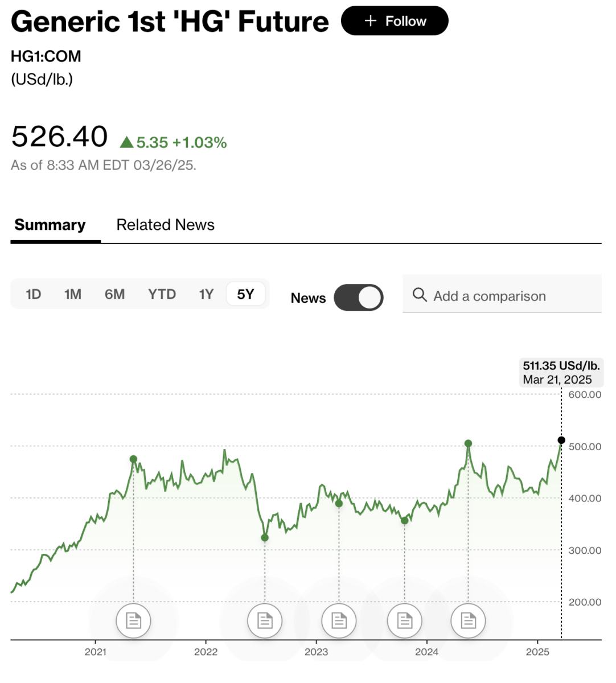616x683 pixels.
Task: Click the green chart marker at 2022 low
Action: coord(265,537)
